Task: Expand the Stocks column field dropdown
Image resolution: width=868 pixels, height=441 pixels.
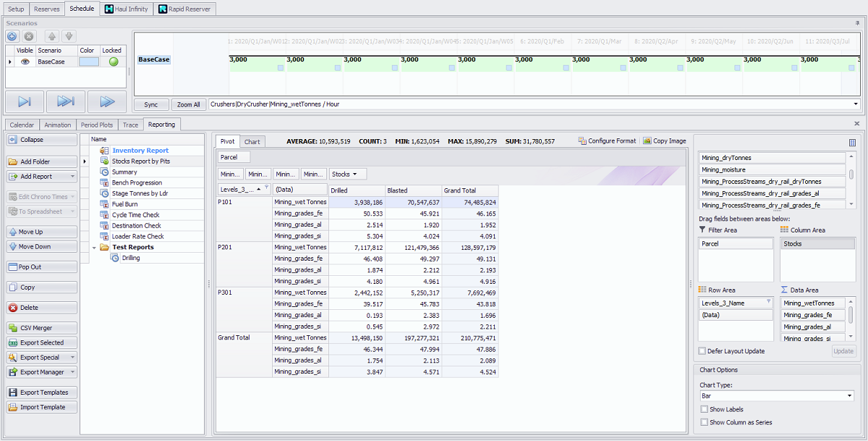Action: pyautogui.click(x=355, y=175)
